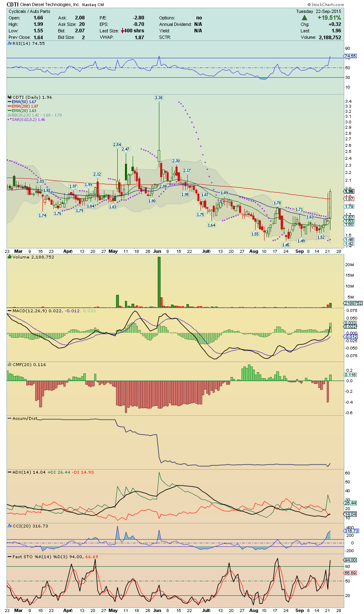Click the green up-triangle icon above Chg
Viewport: 364px width, 614px height.
pyautogui.click(x=304, y=18)
